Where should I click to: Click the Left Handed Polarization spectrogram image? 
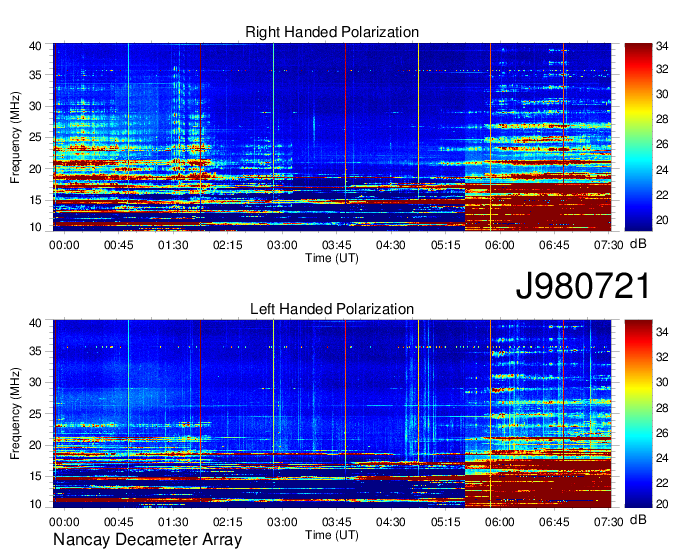[x=332, y=414]
